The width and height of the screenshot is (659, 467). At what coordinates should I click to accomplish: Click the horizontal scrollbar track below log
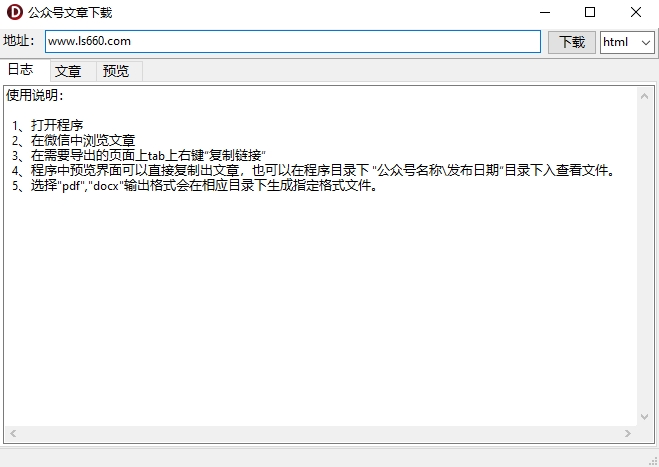[x=320, y=434]
